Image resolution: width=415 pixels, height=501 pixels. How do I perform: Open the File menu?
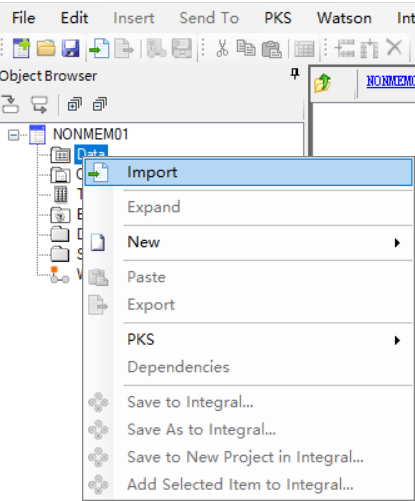point(23,18)
